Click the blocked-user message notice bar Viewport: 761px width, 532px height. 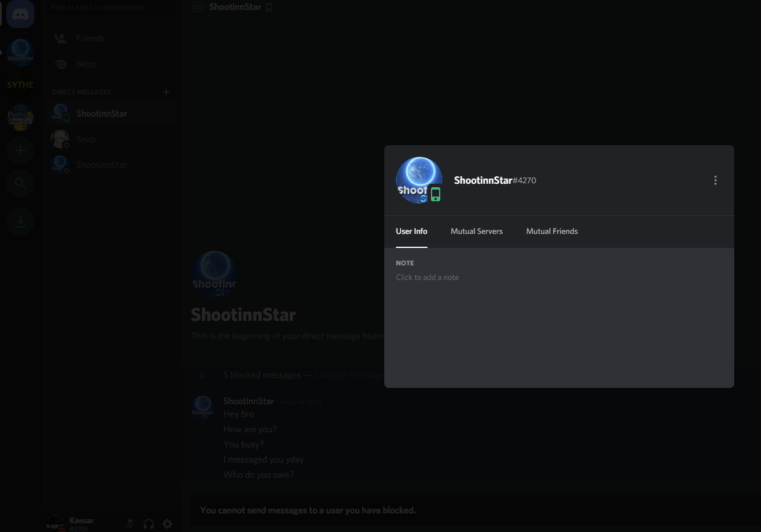click(x=476, y=510)
